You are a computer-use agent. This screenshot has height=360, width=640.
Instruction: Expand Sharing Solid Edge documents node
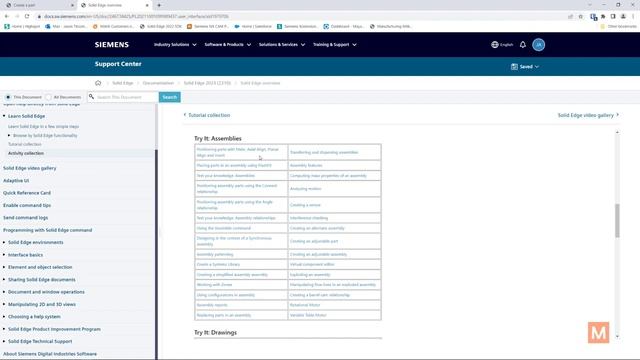pyautogui.click(x=4, y=280)
